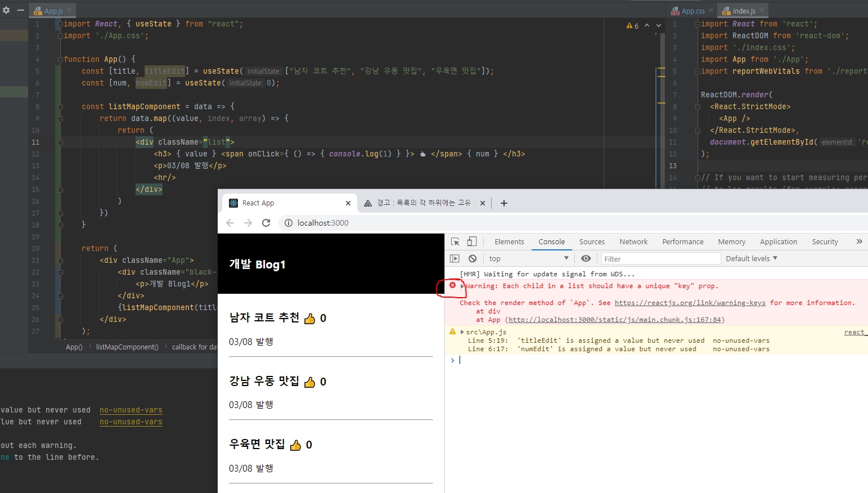Screen dimensions: 868x493
Task: Open the reactjs.org warning-keys link
Action: (x=690, y=303)
